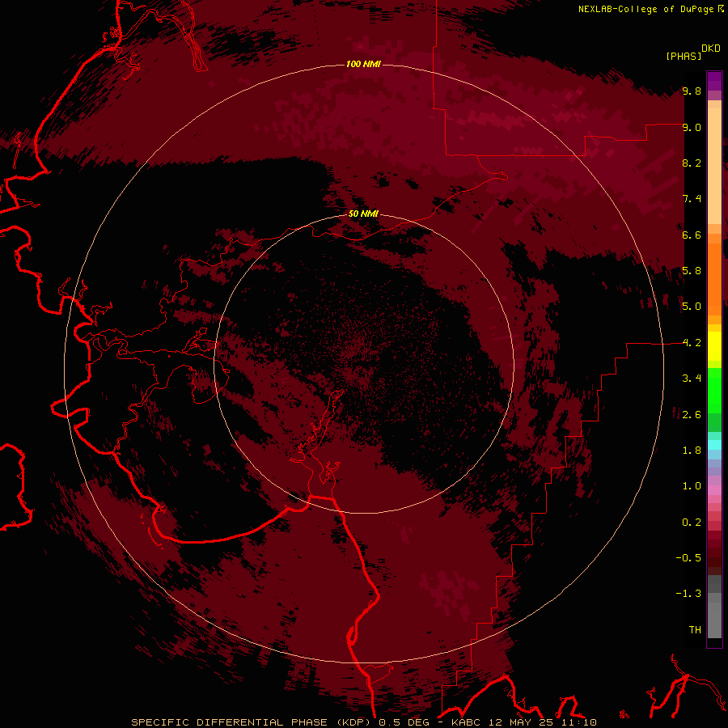Image resolution: width=728 pixels, height=728 pixels.
Task: Click the 8.2 legend value
Action: (x=692, y=163)
